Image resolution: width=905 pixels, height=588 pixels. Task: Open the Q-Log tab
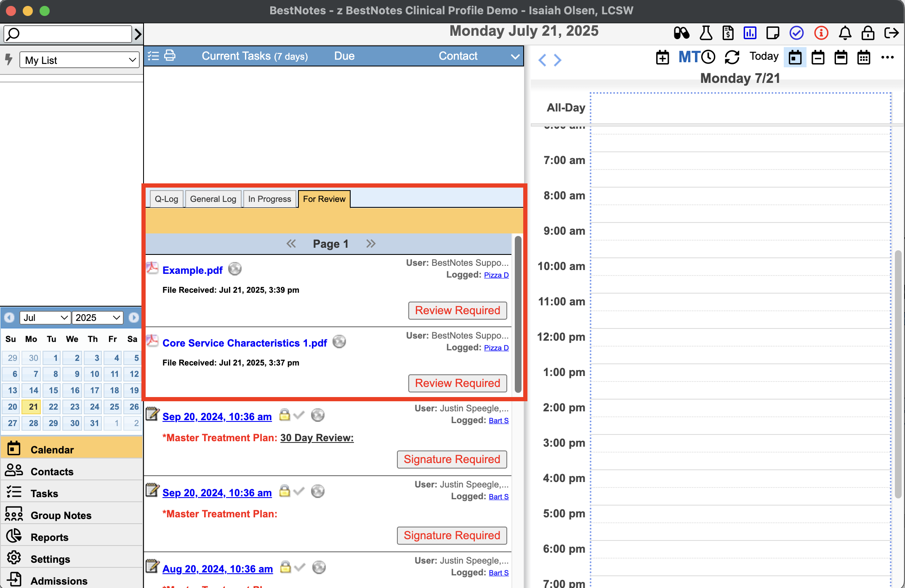(166, 199)
